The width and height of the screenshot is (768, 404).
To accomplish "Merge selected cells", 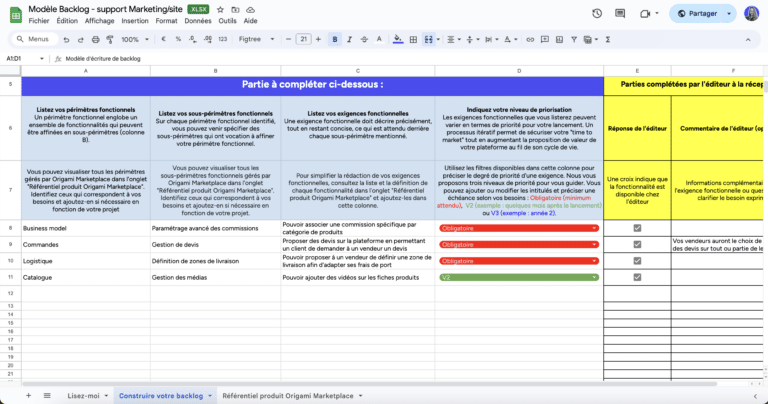I will pos(429,39).
